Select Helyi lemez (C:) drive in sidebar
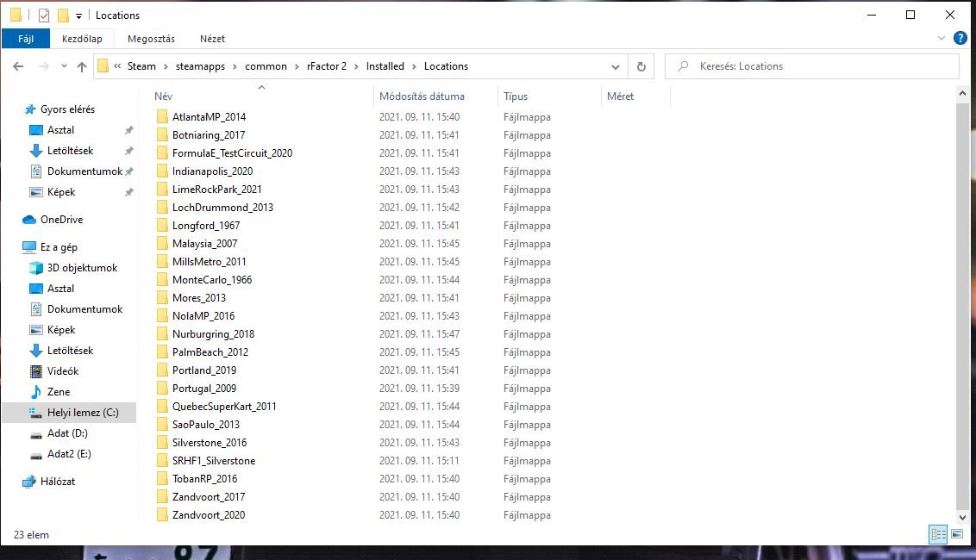The height and width of the screenshot is (560, 976). [x=83, y=413]
